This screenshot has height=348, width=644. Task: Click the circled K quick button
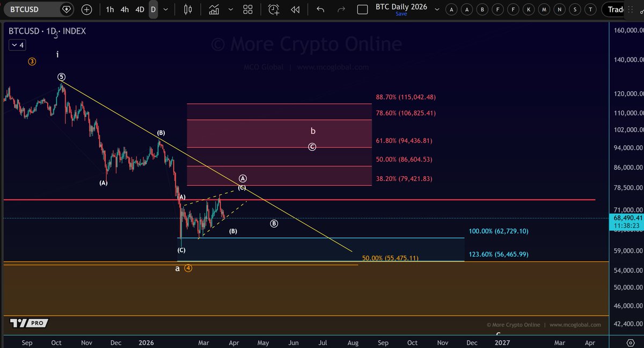(x=530, y=10)
